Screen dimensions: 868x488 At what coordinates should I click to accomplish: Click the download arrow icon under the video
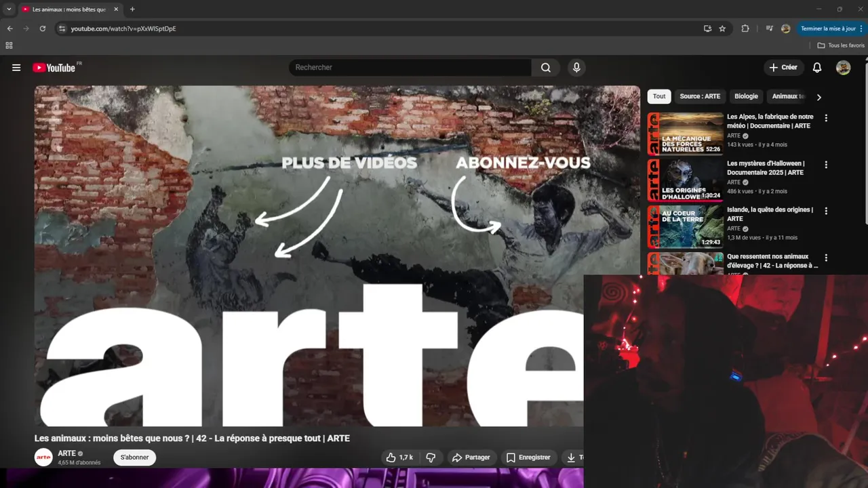click(571, 457)
